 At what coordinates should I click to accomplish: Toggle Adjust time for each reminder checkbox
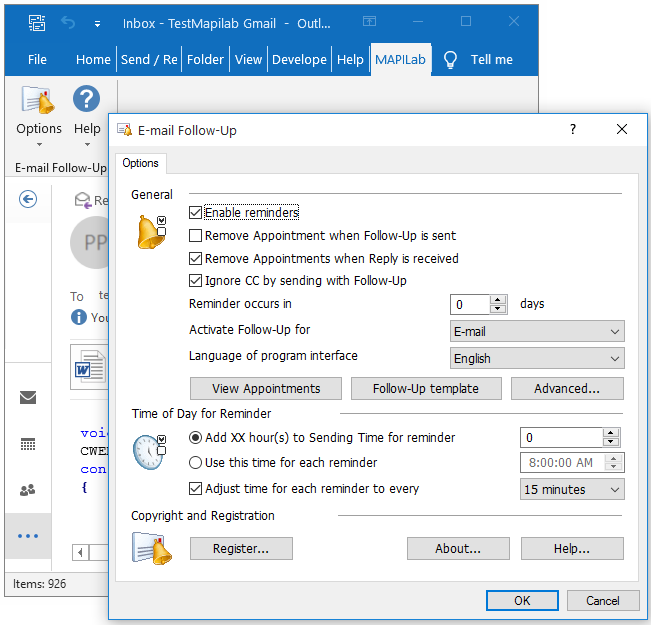(195, 488)
